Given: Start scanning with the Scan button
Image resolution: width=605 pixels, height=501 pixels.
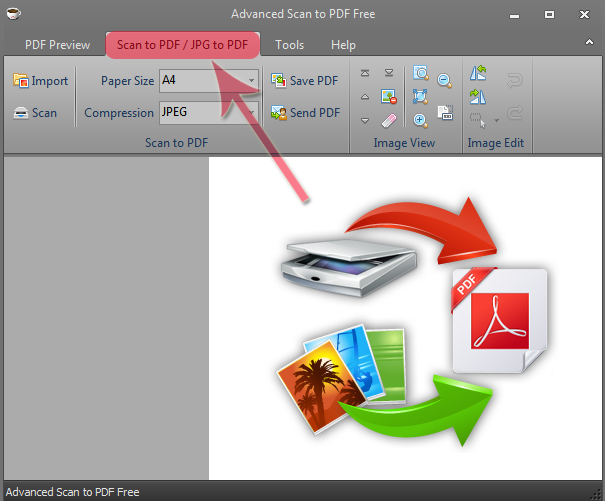Looking at the screenshot, I should (35, 113).
